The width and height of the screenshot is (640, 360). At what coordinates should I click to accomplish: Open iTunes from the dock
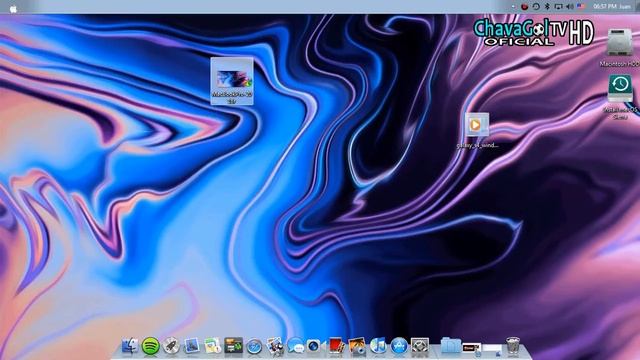click(x=378, y=346)
